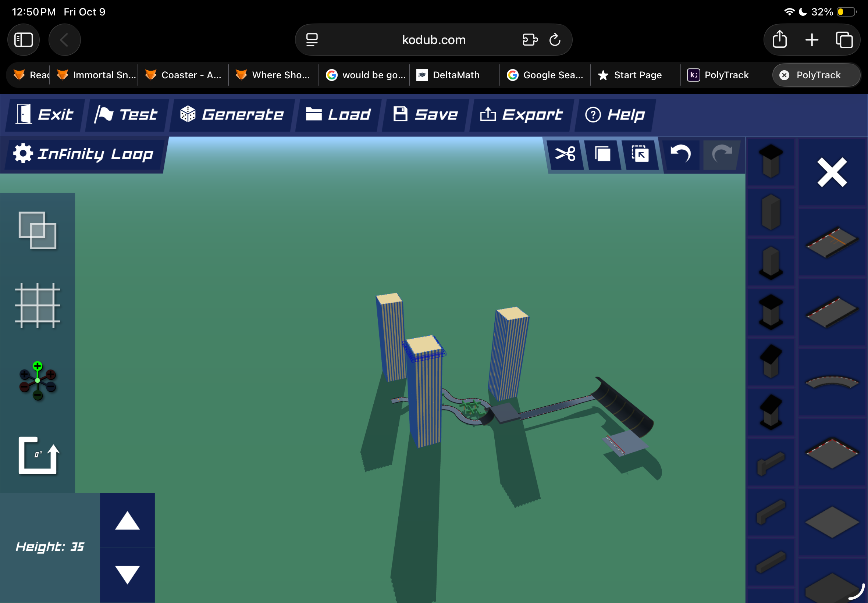The image size is (868, 603).
Task: Open Infinity Loop track settings gear
Action: (x=23, y=153)
